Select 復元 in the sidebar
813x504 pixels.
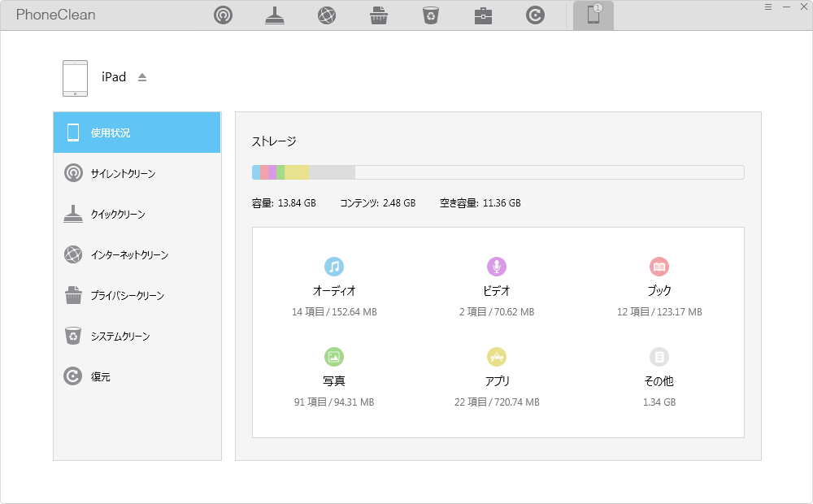(137, 376)
